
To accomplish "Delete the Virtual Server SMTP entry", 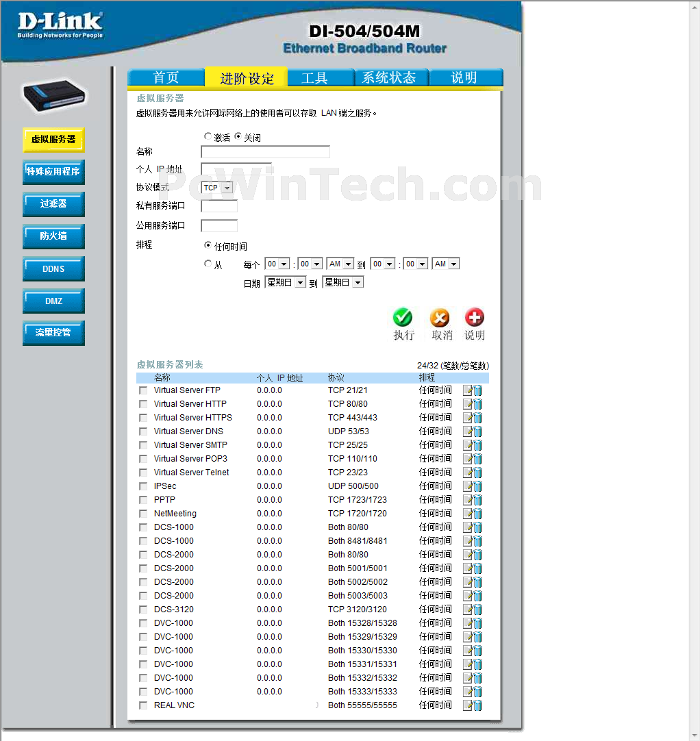I will [478, 445].
